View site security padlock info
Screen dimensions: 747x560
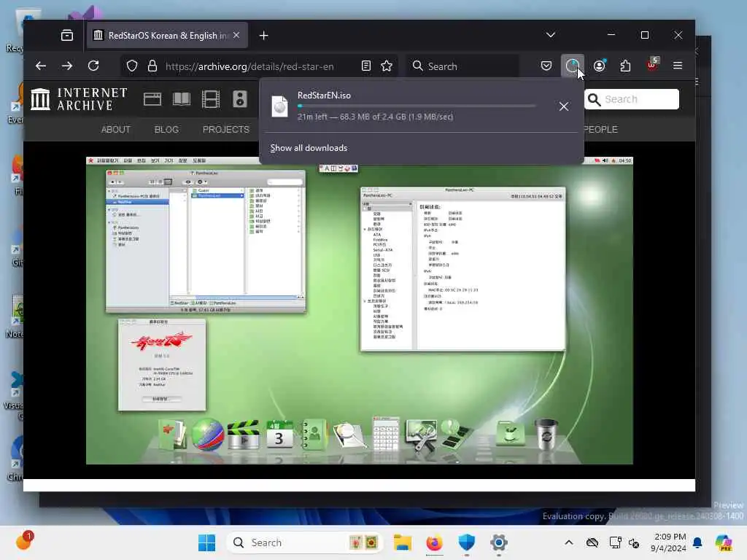(x=152, y=66)
